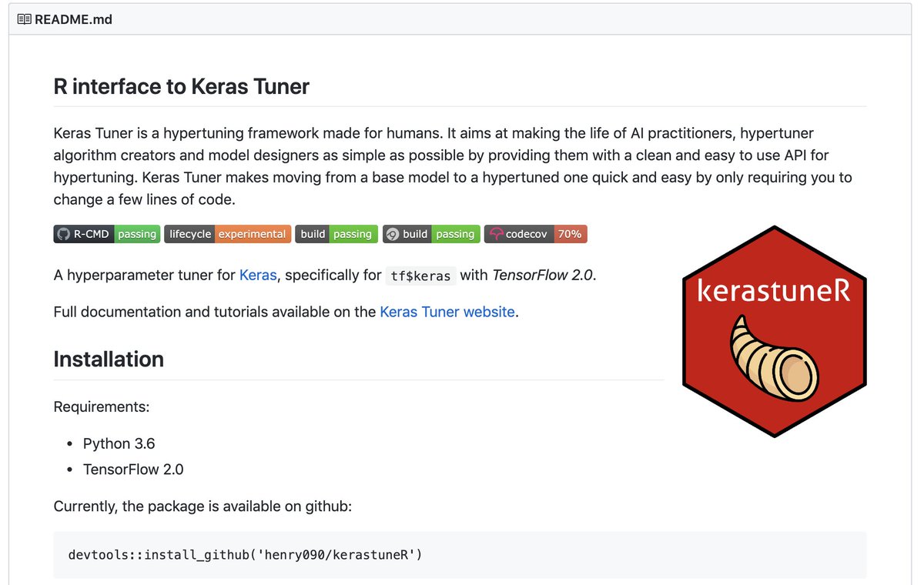The height and width of the screenshot is (585, 924).
Task: Open the R-CMD passing badge
Action: point(107,234)
